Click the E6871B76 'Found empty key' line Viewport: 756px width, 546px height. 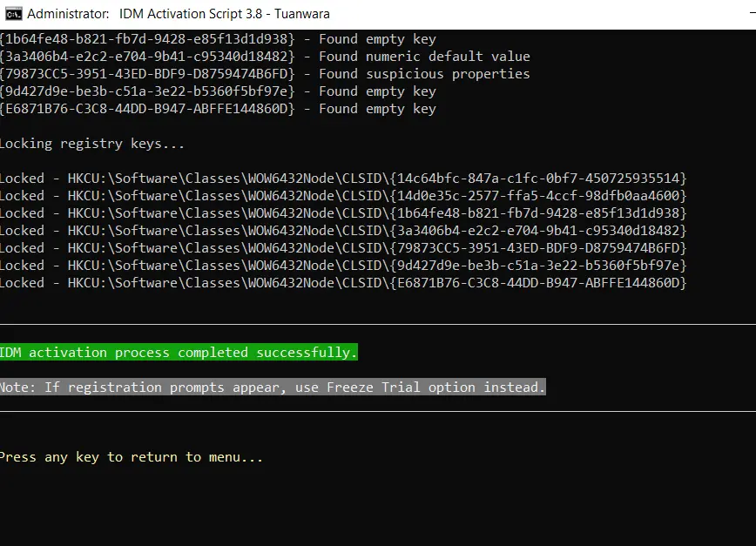218,109
